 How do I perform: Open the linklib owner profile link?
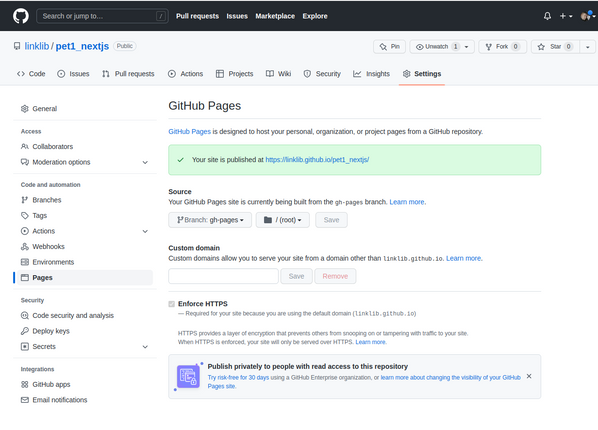click(x=37, y=46)
